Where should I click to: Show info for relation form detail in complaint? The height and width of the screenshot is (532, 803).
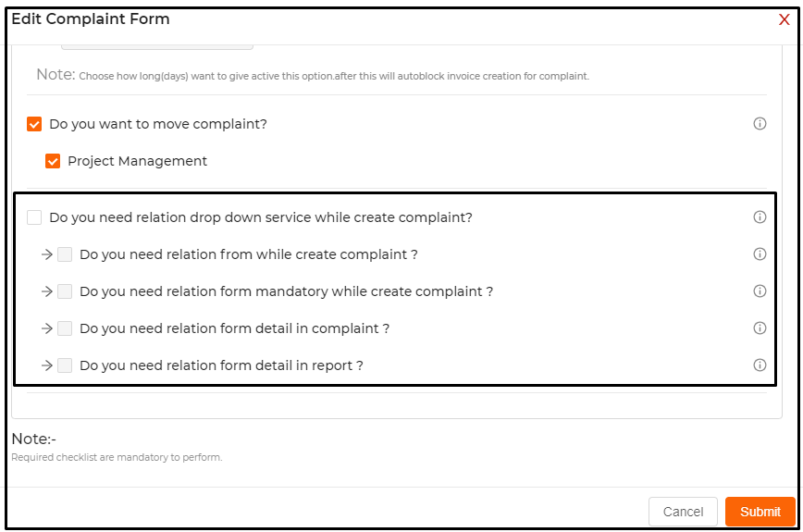coord(760,328)
